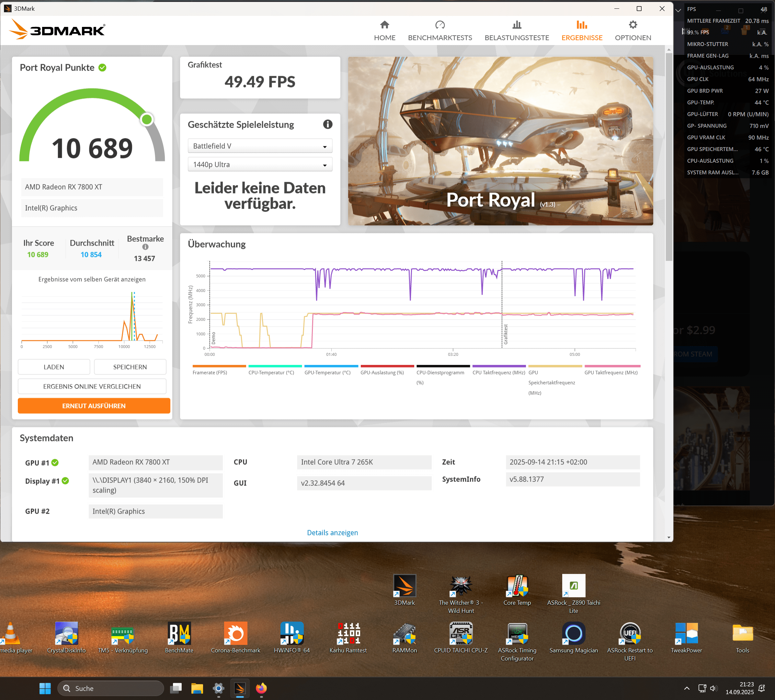Open the Battlefield V game dropdown
The image size is (775, 700).
point(260,146)
